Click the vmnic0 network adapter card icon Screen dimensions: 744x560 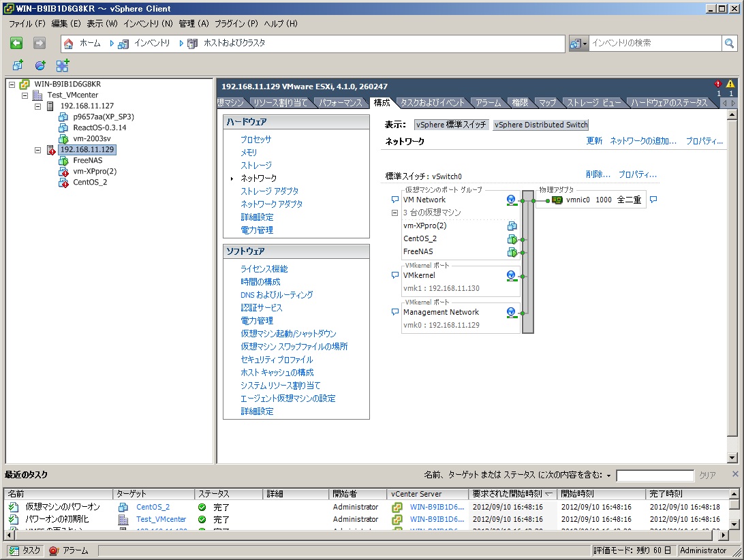click(x=557, y=200)
